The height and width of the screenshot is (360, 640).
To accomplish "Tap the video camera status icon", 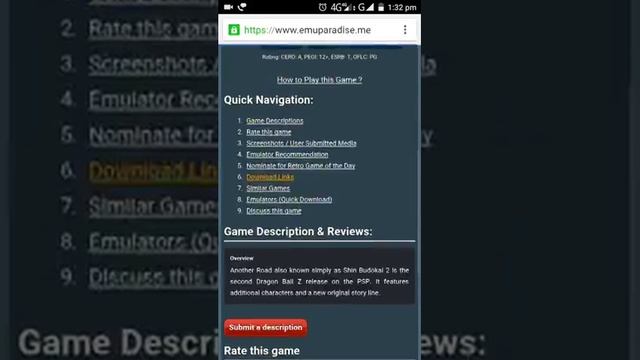I will (229, 7).
